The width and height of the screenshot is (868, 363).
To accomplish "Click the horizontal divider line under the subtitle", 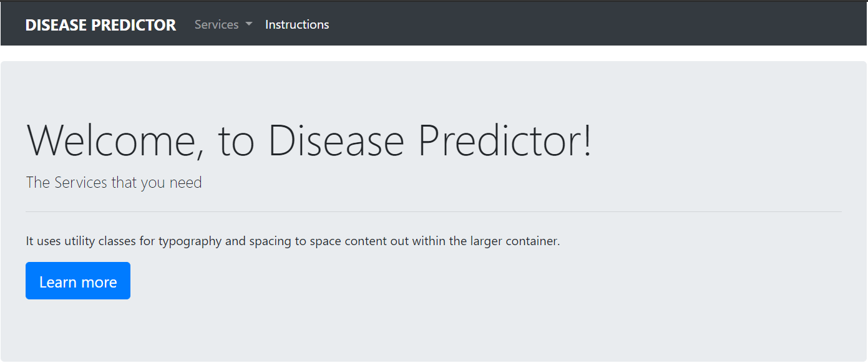I will 434,212.
